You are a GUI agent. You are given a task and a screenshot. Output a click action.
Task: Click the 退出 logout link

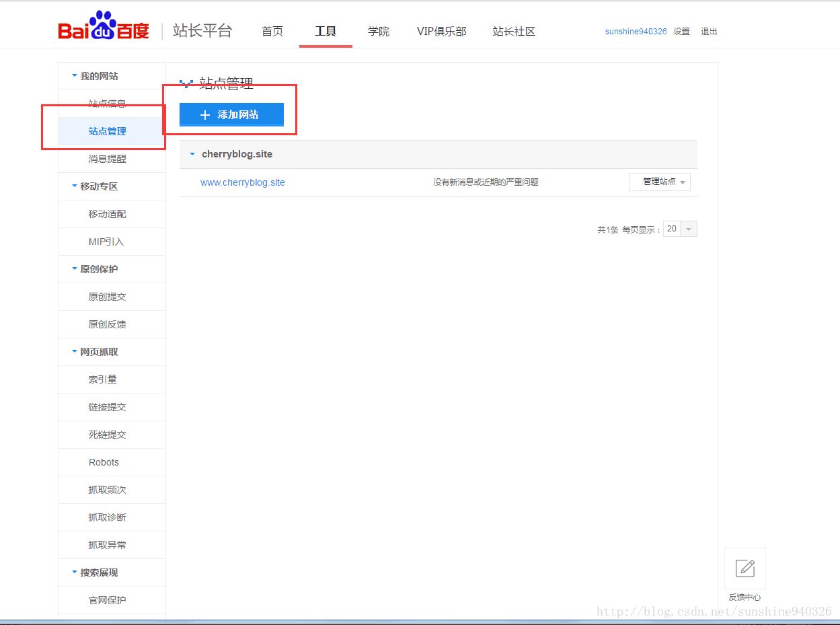709,32
